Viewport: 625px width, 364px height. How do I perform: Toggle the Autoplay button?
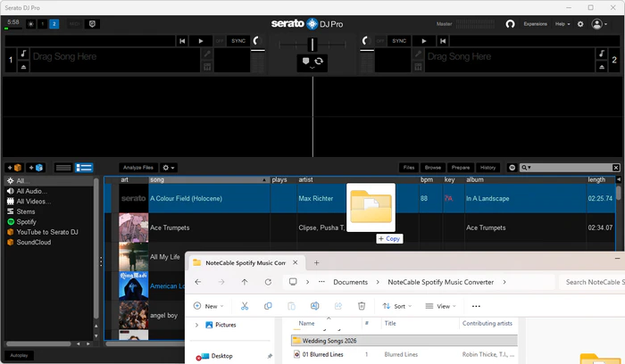[x=19, y=355]
